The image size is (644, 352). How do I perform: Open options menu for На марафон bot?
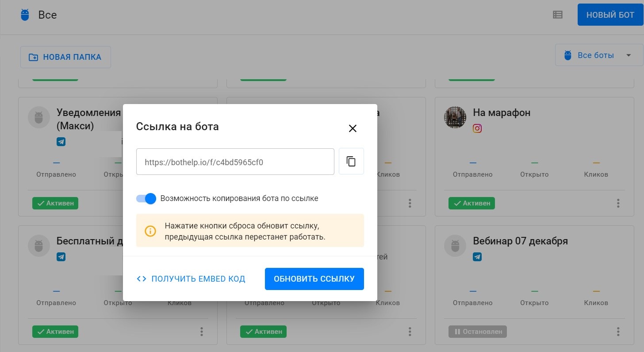[618, 203]
